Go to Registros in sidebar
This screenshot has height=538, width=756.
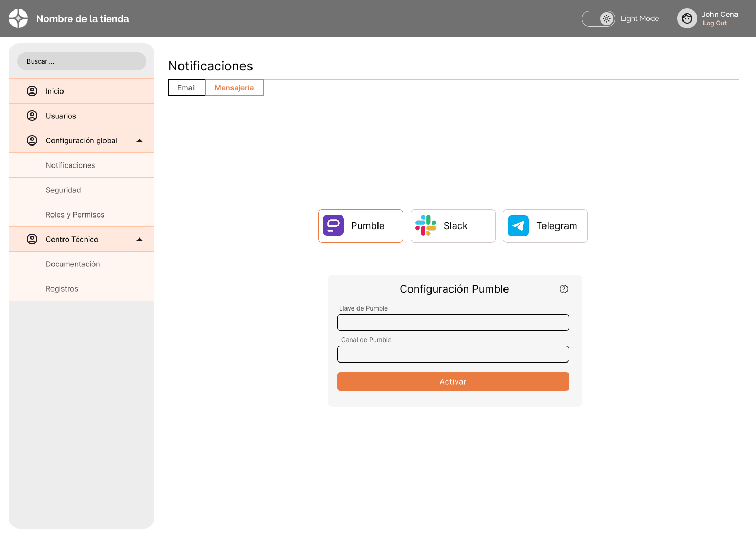pos(62,288)
